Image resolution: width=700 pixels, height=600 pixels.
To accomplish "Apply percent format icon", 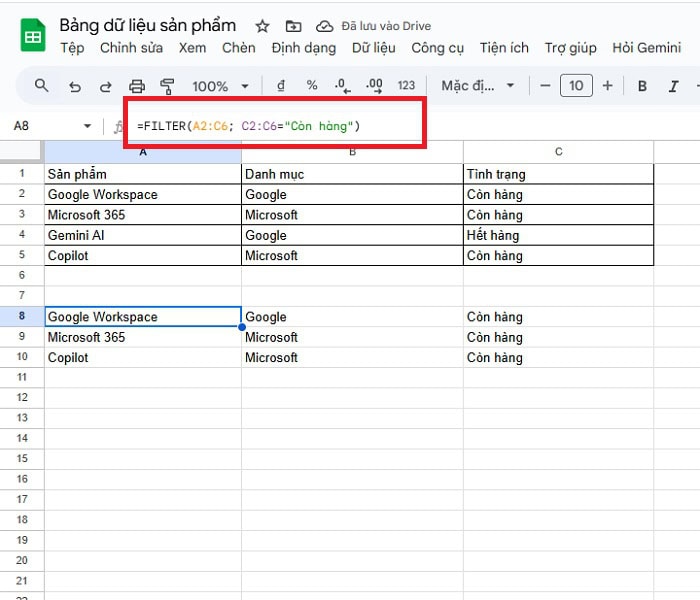I will click(312, 85).
